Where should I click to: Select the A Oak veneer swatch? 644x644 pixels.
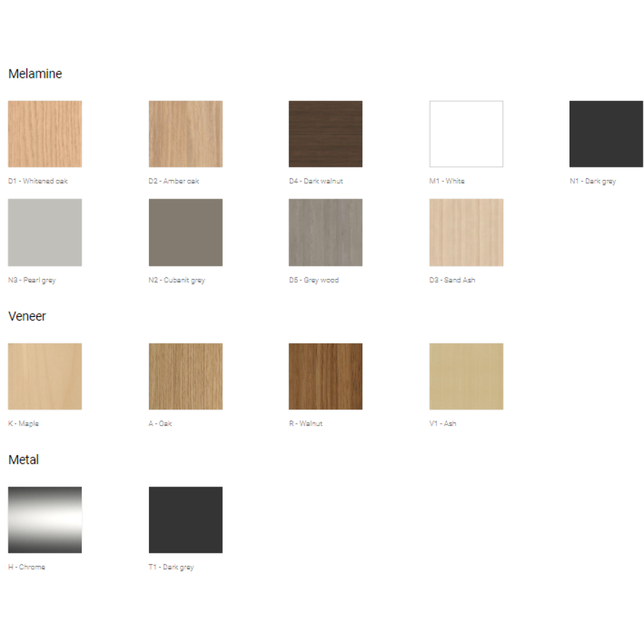[x=185, y=376]
